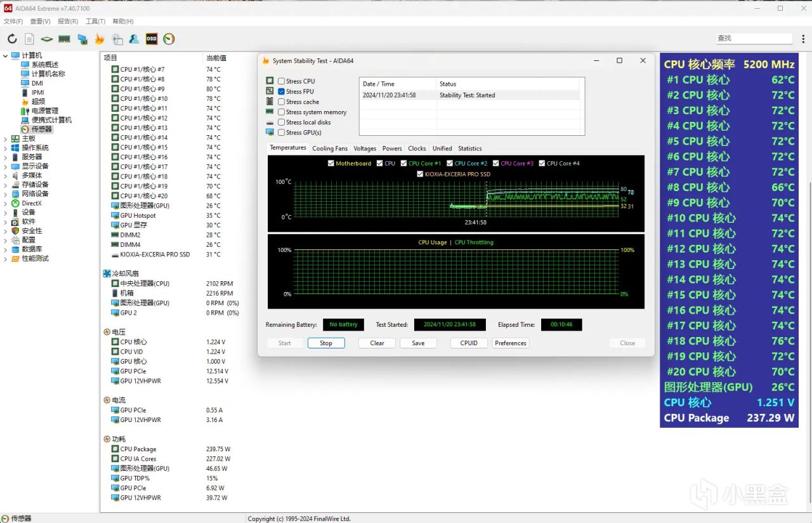
Task: Click the 查找 search input field
Action: click(754, 39)
